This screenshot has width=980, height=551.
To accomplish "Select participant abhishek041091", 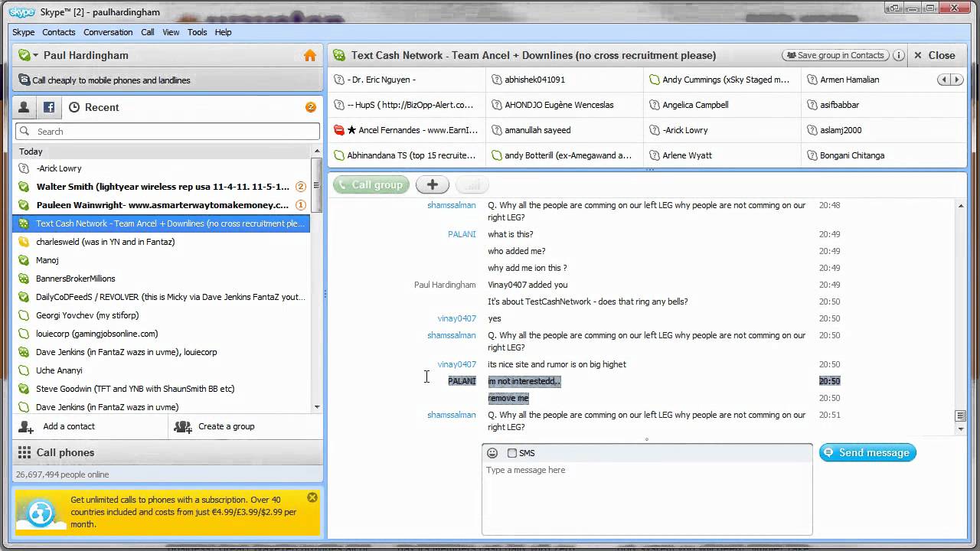I will click(564, 80).
